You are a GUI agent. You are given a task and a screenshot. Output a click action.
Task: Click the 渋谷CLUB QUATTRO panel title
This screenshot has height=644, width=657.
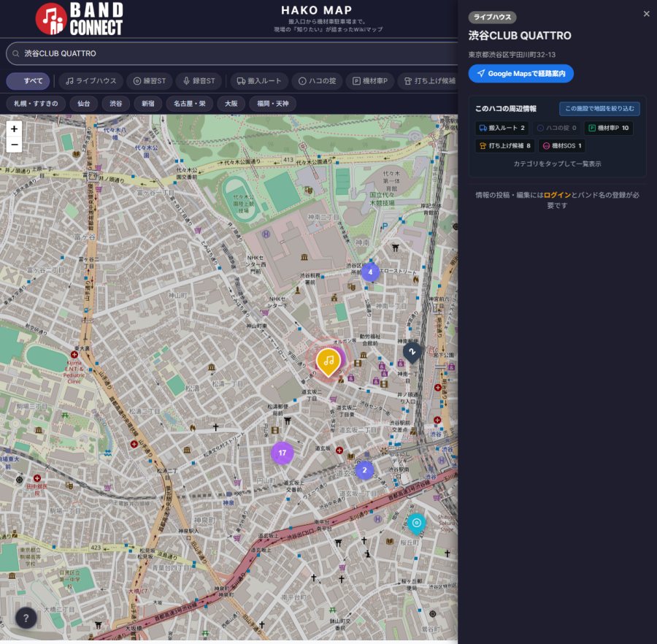point(520,36)
